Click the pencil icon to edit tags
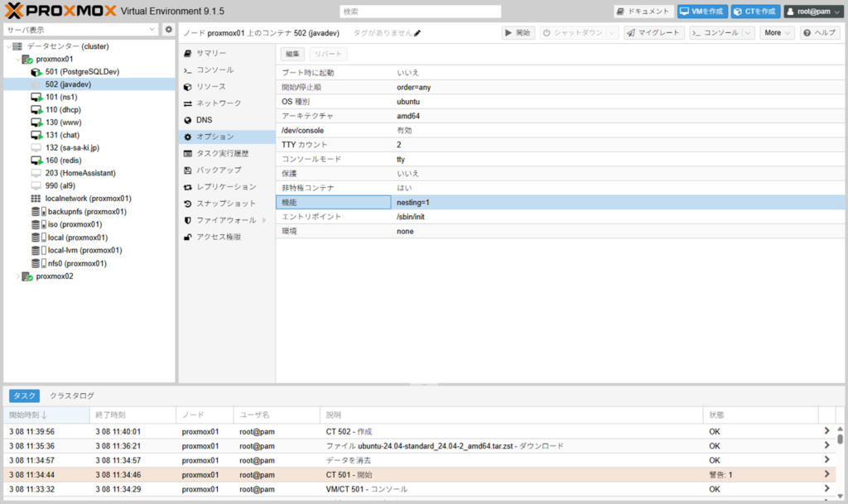 coord(418,33)
